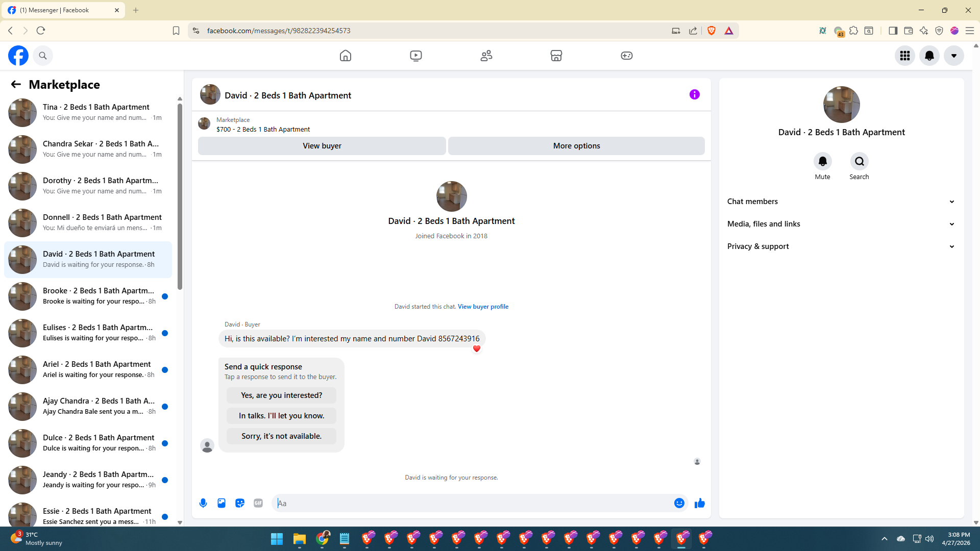Open the Facebook menu grid icon
The image size is (980, 551).
point(905,56)
